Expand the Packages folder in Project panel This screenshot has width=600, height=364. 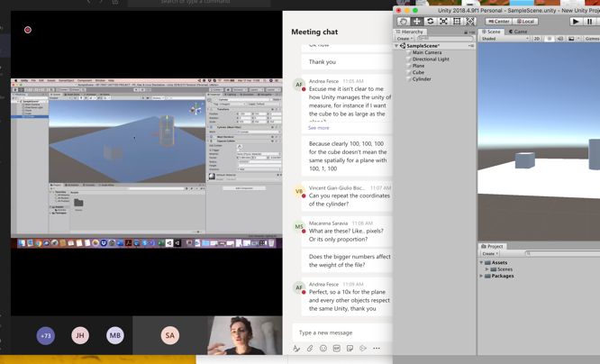pos(481,276)
